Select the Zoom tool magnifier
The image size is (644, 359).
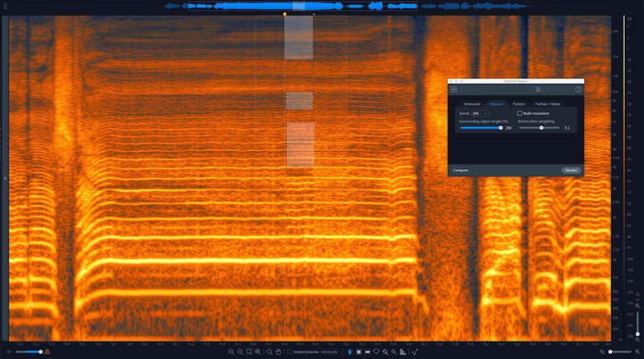[x=270, y=352]
